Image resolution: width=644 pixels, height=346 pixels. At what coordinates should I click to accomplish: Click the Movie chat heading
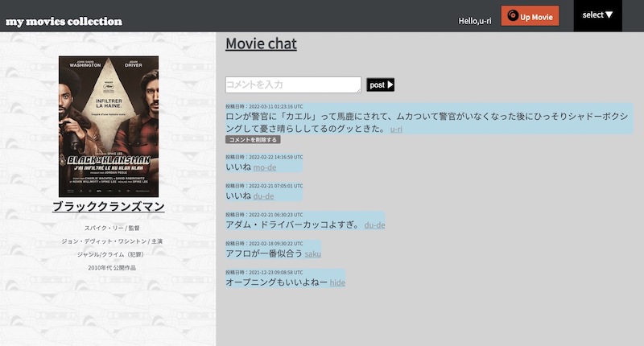pos(261,43)
